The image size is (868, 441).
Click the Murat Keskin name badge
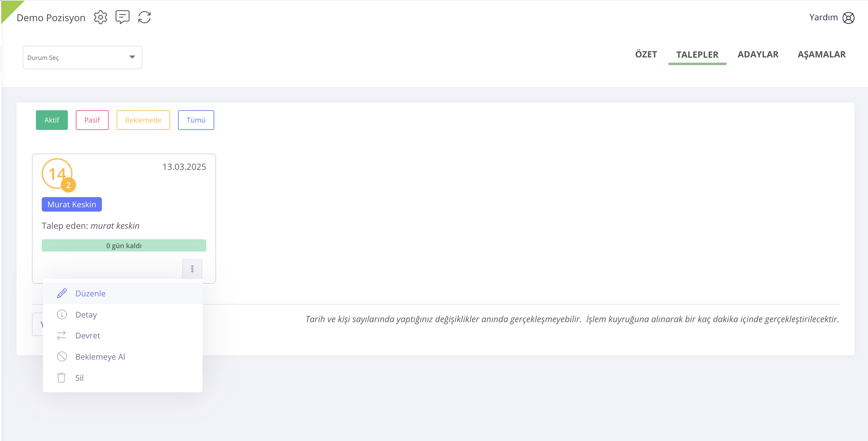72,204
